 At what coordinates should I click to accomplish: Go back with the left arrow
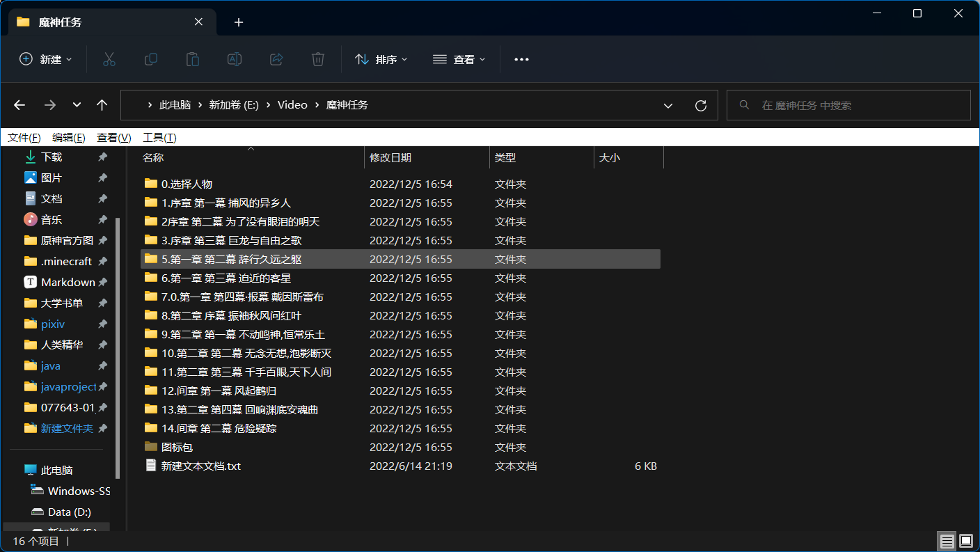click(x=19, y=105)
